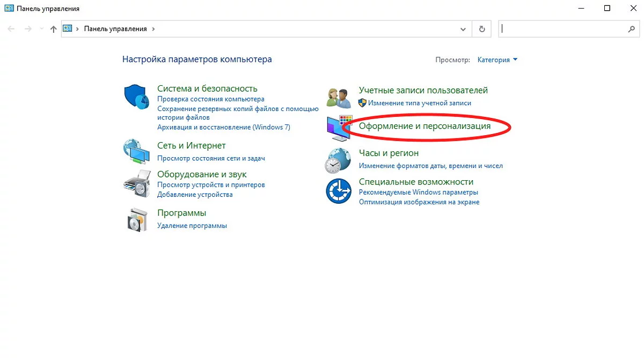Click Оптимизация изображения на экране link
This screenshot has width=644, height=362.
tap(419, 202)
